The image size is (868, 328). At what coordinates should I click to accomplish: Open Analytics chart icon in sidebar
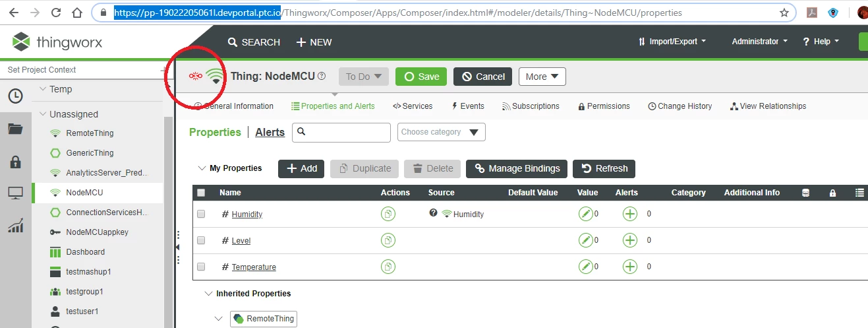coord(15,226)
